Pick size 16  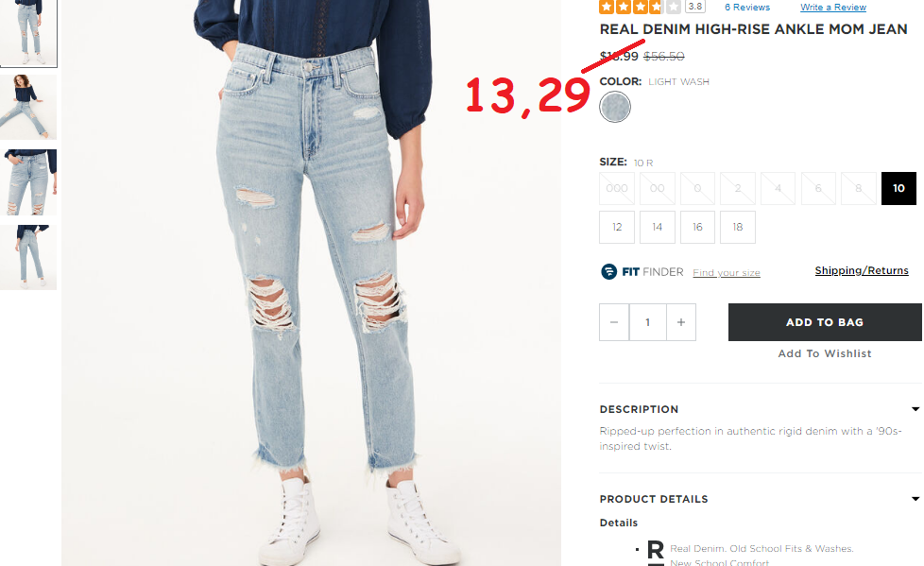pyautogui.click(x=697, y=227)
